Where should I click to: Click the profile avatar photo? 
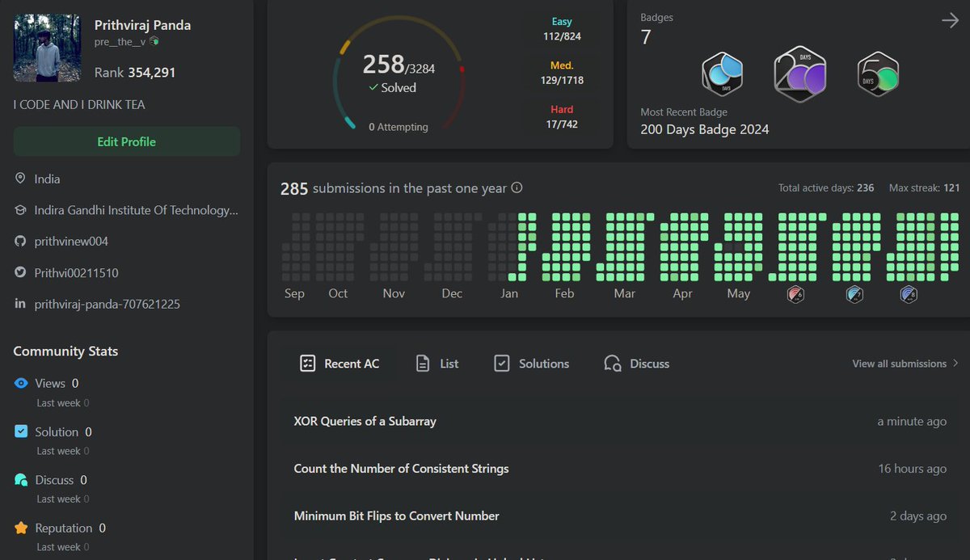pyautogui.click(x=47, y=48)
